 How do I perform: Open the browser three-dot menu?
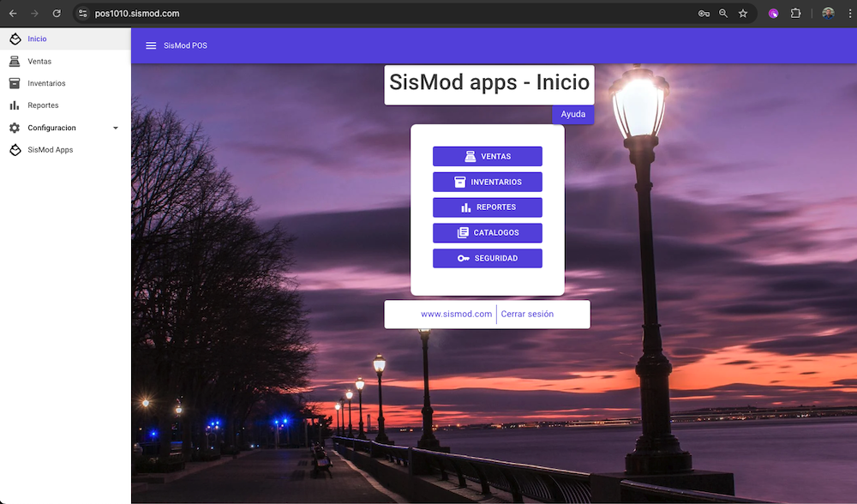(x=850, y=14)
